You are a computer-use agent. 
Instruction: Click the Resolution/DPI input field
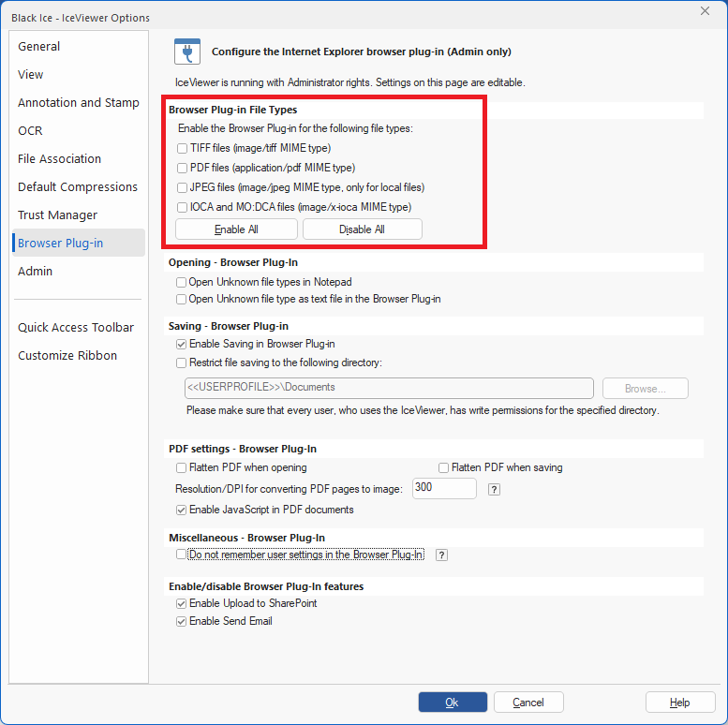click(x=444, y=488)
